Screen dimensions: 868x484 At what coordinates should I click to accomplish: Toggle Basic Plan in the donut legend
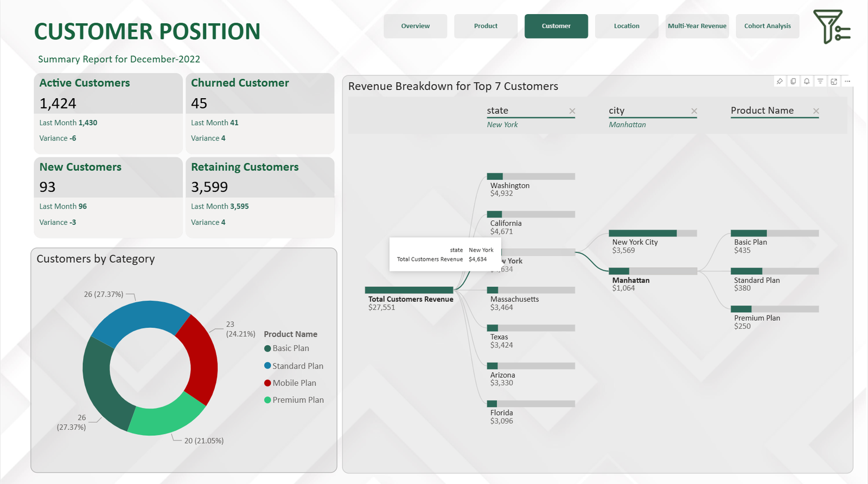coord(290,349)
